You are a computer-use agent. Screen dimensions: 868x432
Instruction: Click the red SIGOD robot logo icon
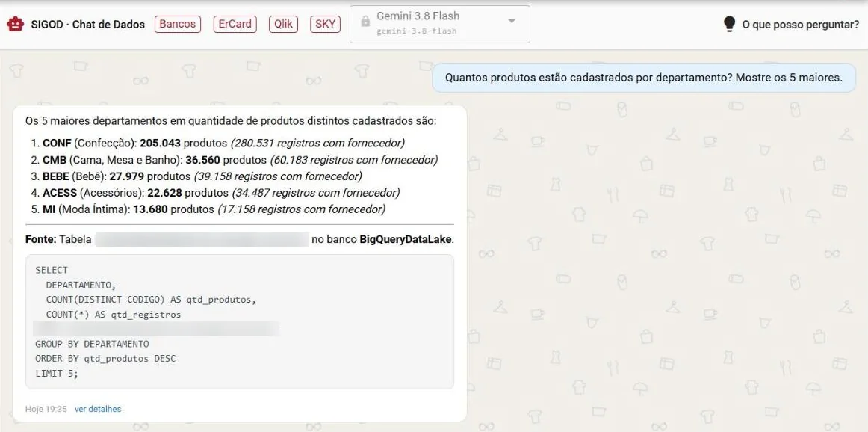pos(15,25)
